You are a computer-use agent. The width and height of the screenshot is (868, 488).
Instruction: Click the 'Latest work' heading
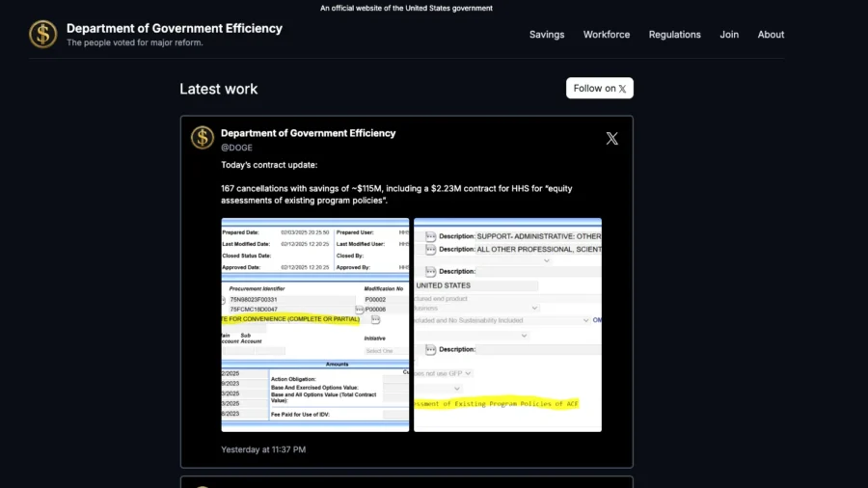219,89
